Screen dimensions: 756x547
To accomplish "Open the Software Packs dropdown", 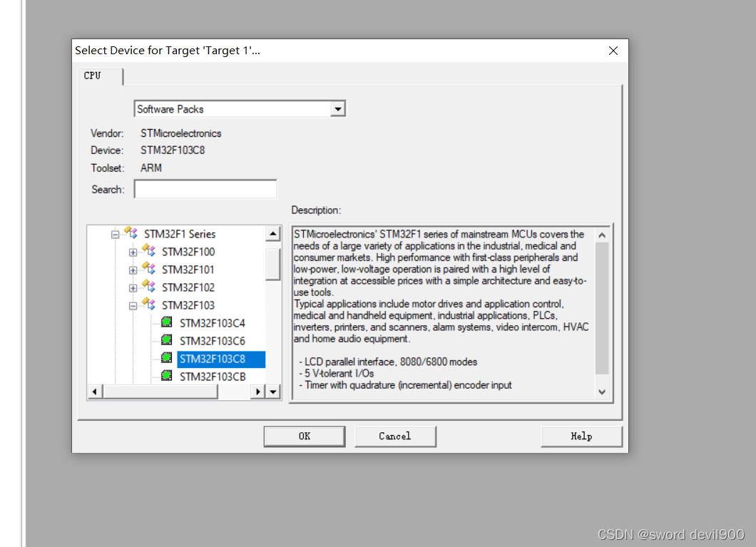I will click(338, 109).
